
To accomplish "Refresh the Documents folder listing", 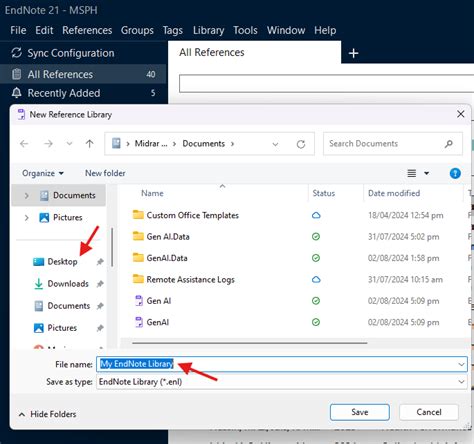I will (x=301, y=144).
